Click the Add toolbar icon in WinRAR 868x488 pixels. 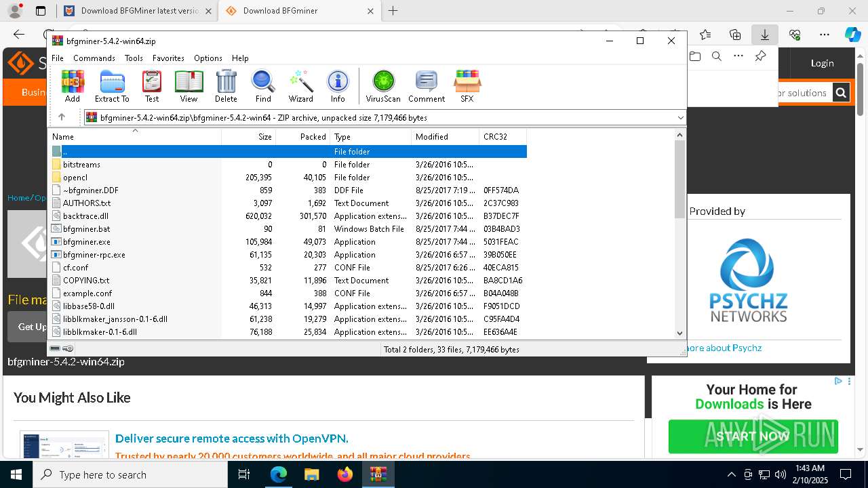point(73,86)
